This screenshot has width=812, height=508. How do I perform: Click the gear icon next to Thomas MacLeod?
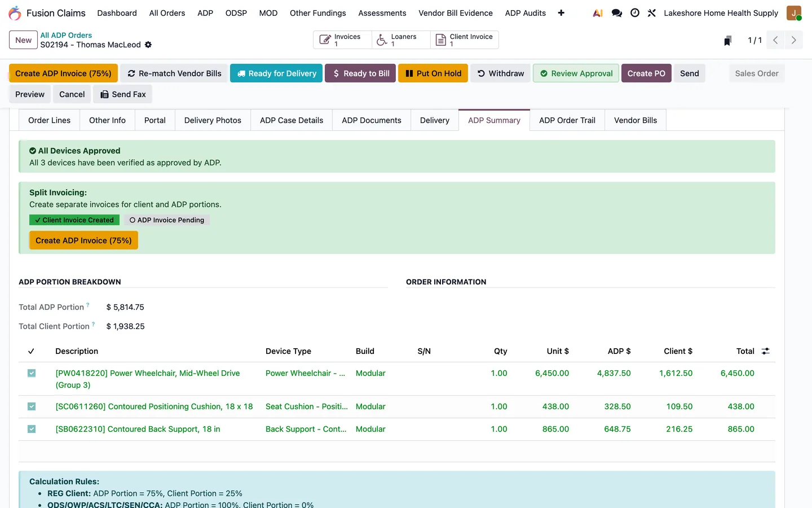point(148,45)
